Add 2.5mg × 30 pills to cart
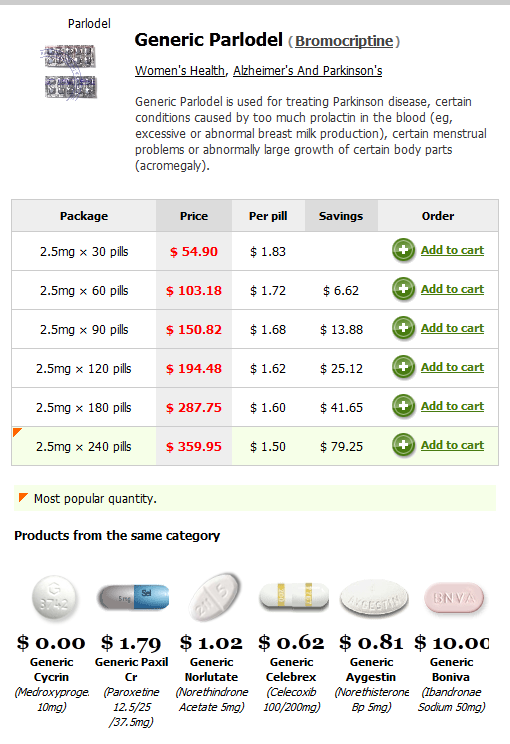The height and width of the screenshot is (744, 510). [452, 250]
